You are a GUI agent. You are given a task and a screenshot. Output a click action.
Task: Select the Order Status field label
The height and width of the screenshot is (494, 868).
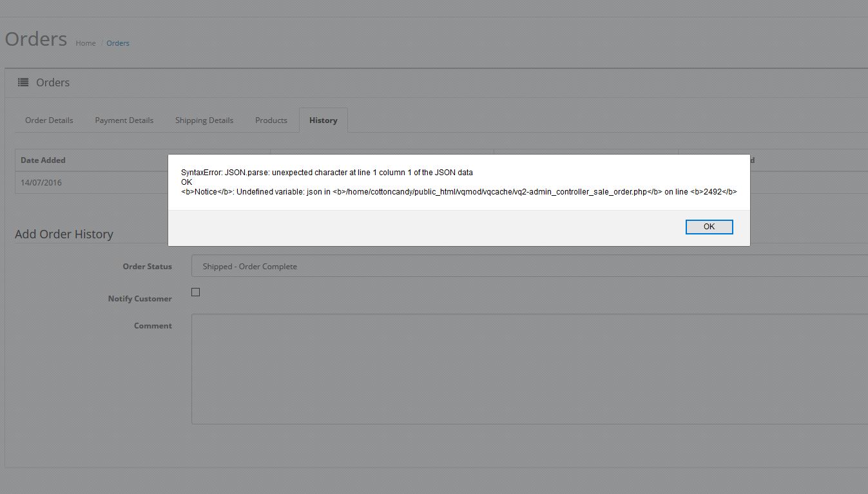148,267
